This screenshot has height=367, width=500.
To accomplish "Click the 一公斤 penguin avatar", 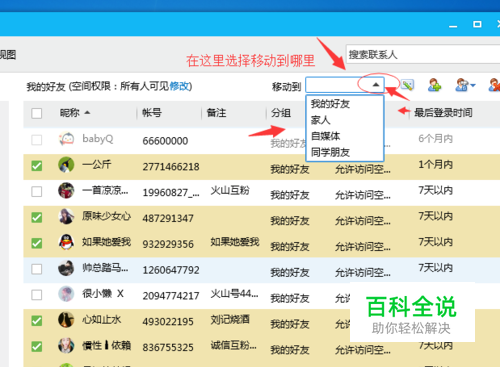I will 66,165.
